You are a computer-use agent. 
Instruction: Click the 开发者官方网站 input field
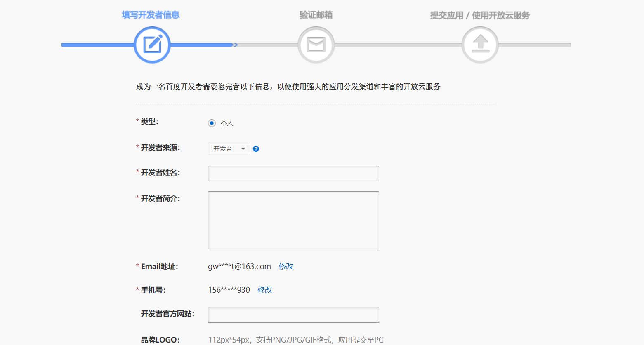(x=293, y=314)
